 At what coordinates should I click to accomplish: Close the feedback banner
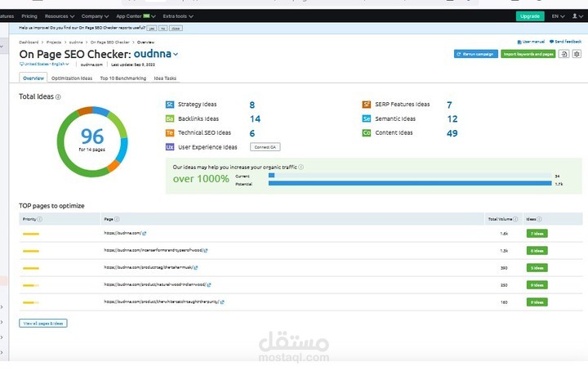click(176, 28)
